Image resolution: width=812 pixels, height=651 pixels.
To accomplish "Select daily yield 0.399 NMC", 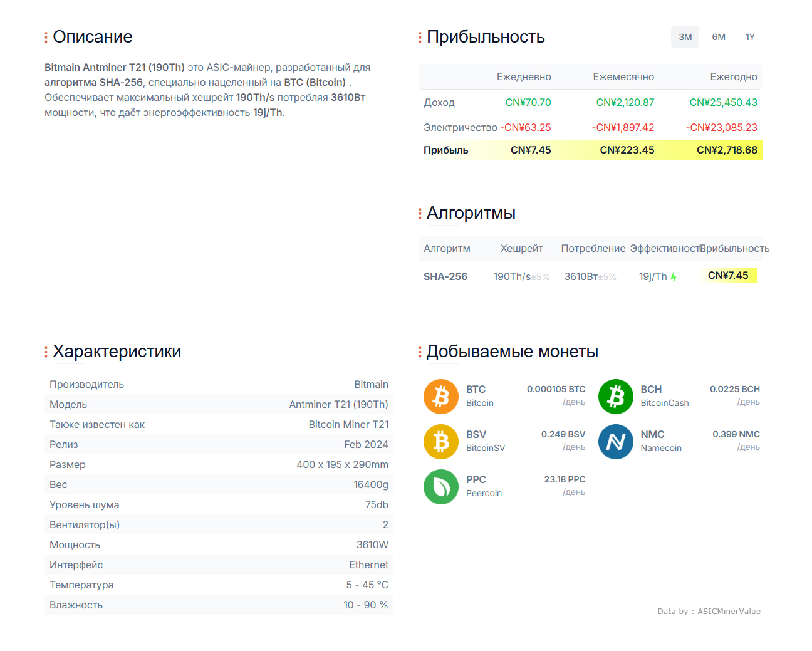I will point(736,434).
